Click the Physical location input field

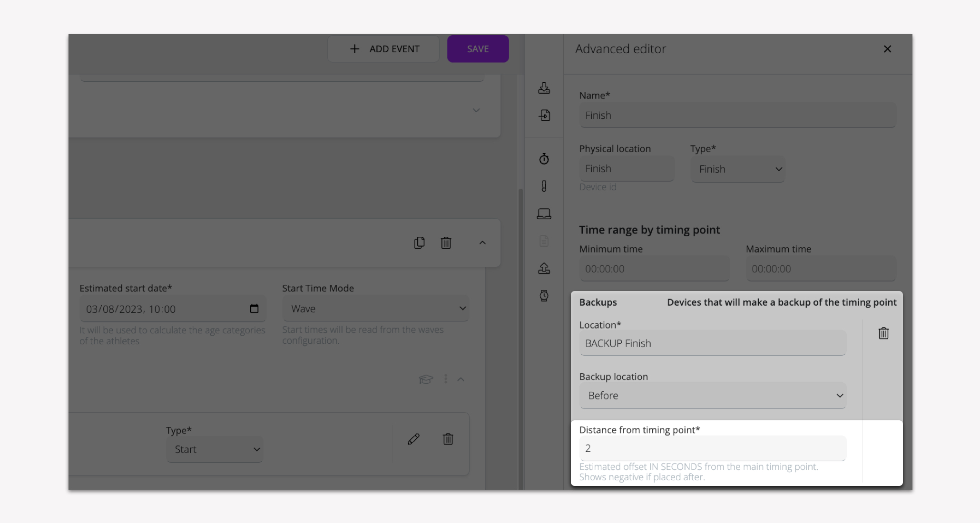coord(627,169)
